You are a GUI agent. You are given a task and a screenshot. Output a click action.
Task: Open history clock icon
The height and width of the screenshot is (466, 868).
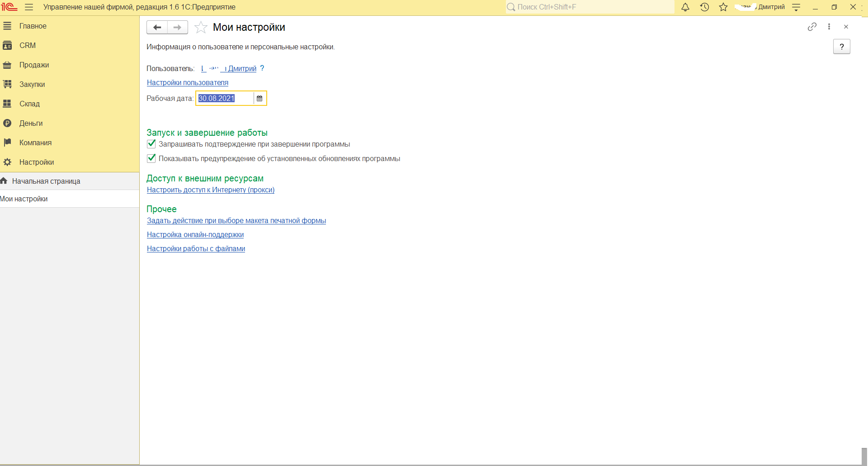(704, 7)
